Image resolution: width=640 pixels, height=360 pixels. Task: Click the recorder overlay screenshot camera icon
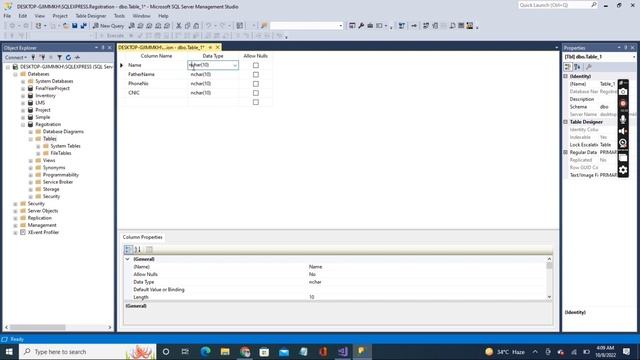tap(623, 92)
